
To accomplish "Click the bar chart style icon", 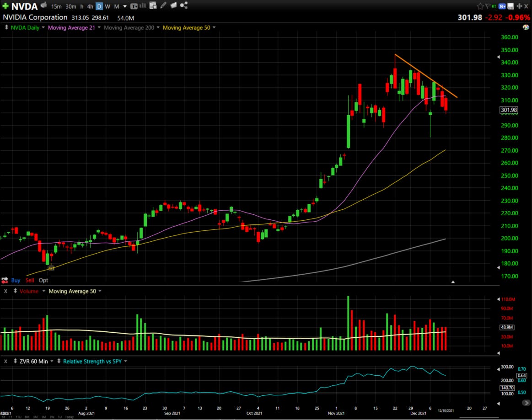I will click(143, 5).
